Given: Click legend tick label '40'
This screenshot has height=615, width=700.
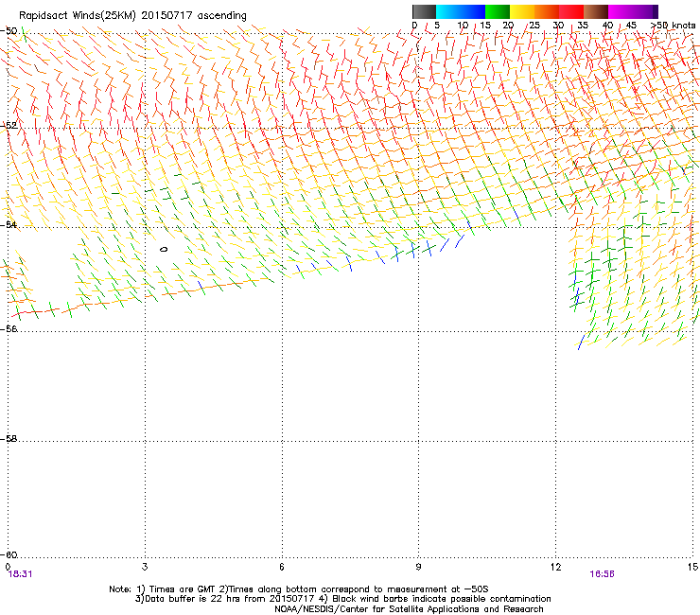Looking at the screenshot, I should coord(607,26).
